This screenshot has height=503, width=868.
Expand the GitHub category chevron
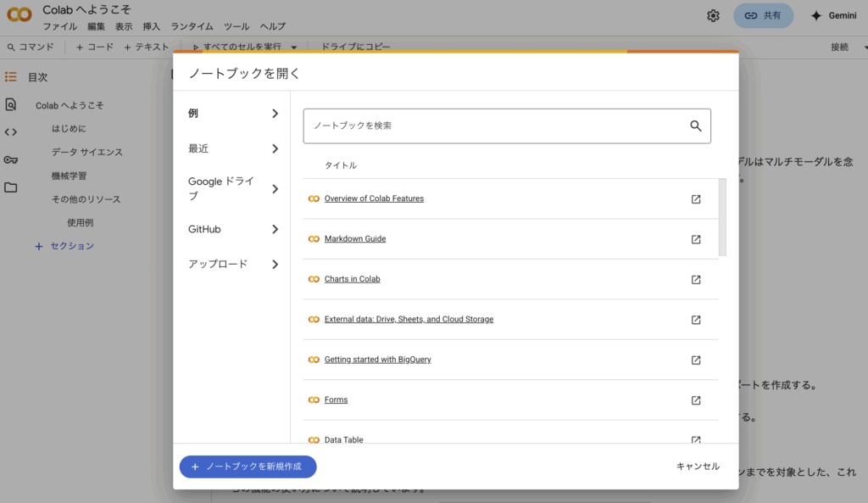pyautogui.click(x=275, y=229)
